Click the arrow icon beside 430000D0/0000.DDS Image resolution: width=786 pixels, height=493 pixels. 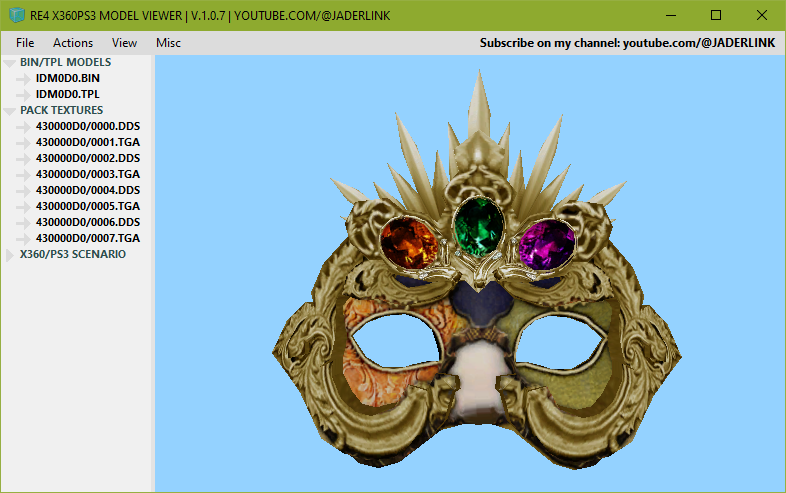click(24, 127)
